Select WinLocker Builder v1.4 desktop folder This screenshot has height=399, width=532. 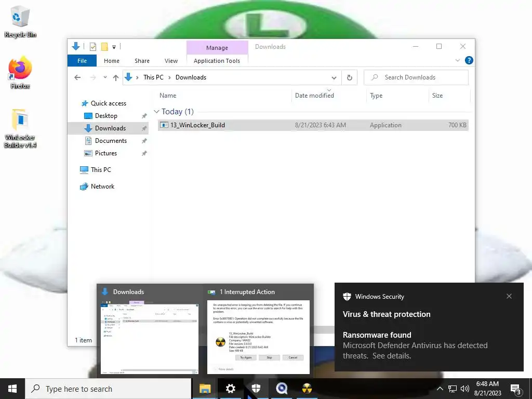tap(20, 128)
